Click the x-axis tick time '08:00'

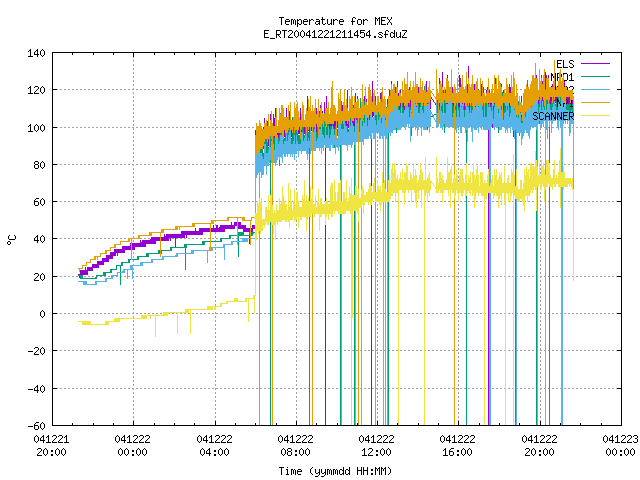click(x=295, y=452)
